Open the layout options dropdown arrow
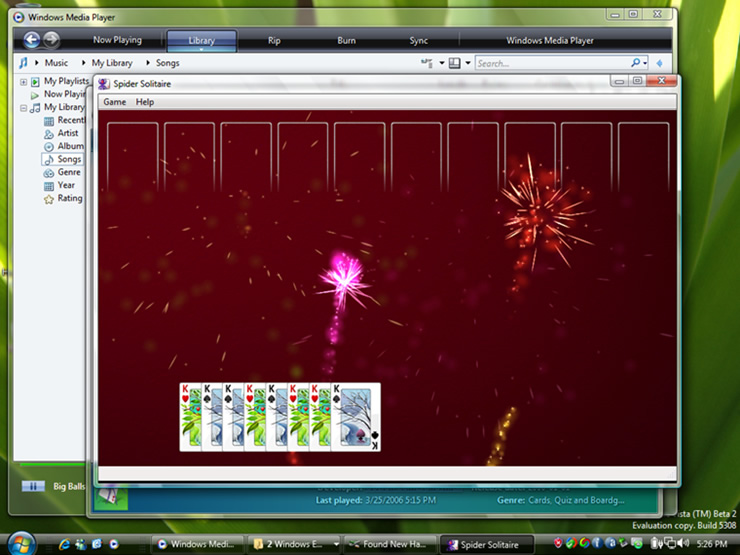Screen dimensions: 740x555 click(467, 63)
